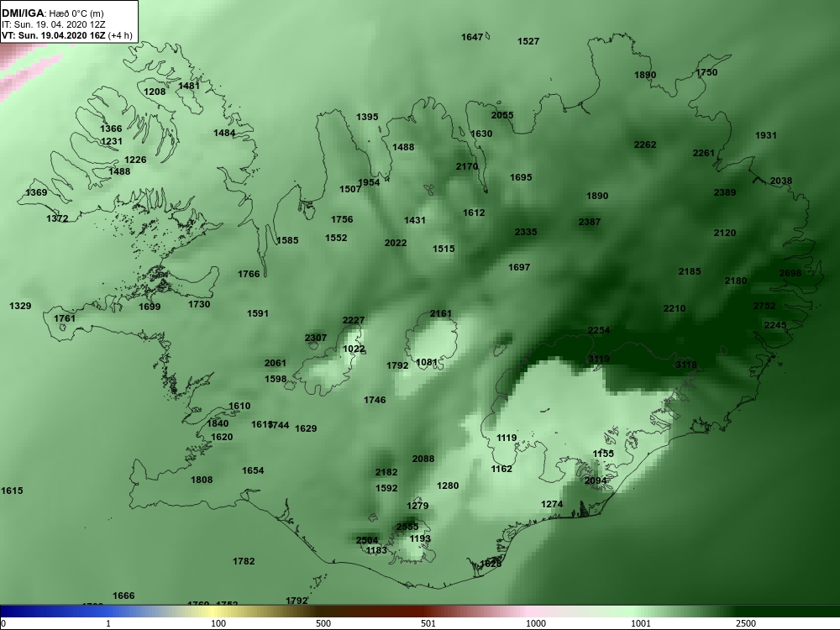Click the height value 1231
This screenshot has height=630, width=840.
coord(112,141)
